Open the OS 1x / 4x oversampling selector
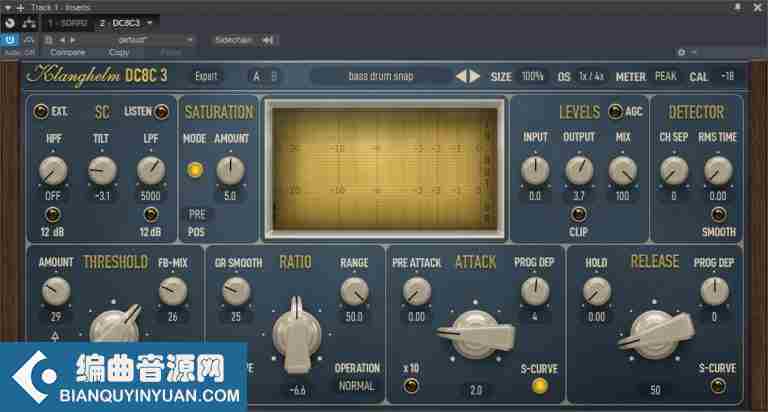 (x=591, y=76)
